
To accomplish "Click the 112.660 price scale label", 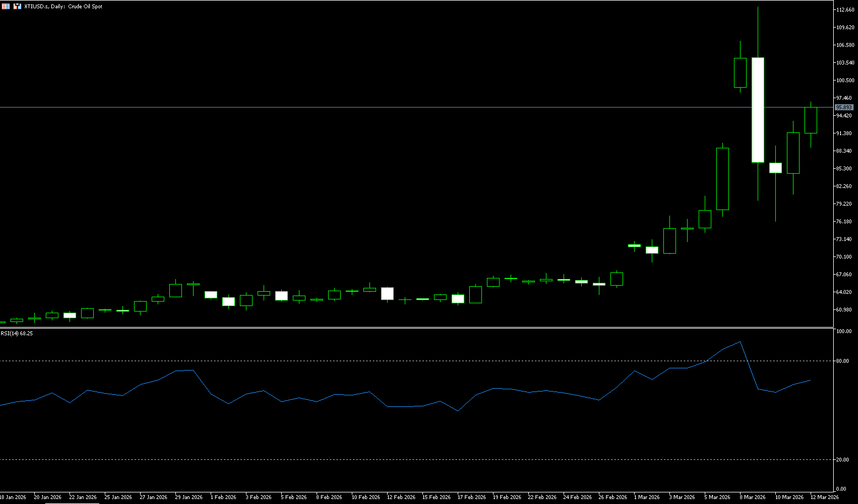I will (x=845, y=10).
